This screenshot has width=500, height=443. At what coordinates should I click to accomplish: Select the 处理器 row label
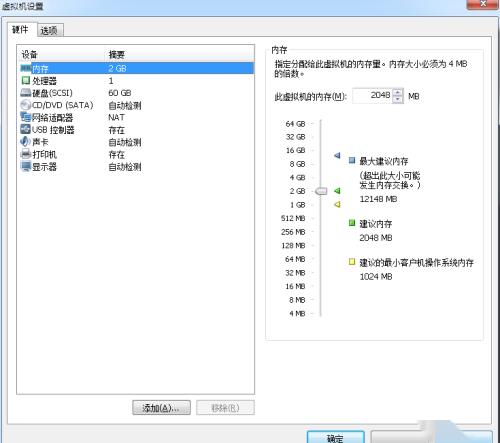tap(44, 81)
